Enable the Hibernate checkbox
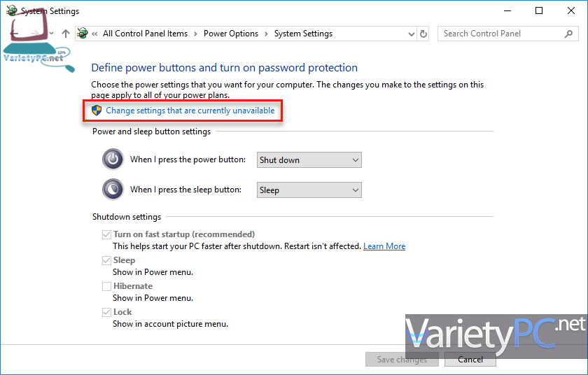Screen dimensions: 588x375 point(107,286)
